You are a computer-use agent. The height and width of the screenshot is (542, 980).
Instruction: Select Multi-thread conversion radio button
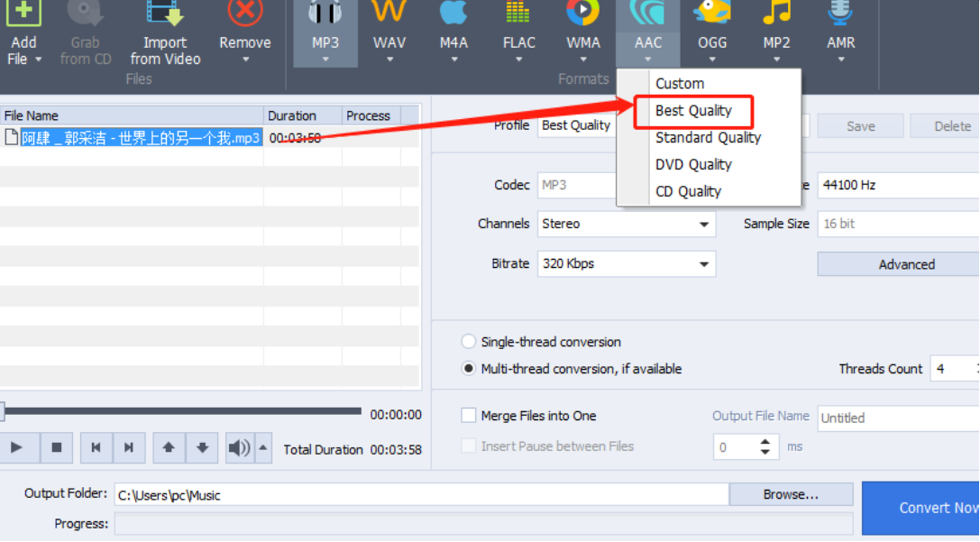[x=468, y=368]
